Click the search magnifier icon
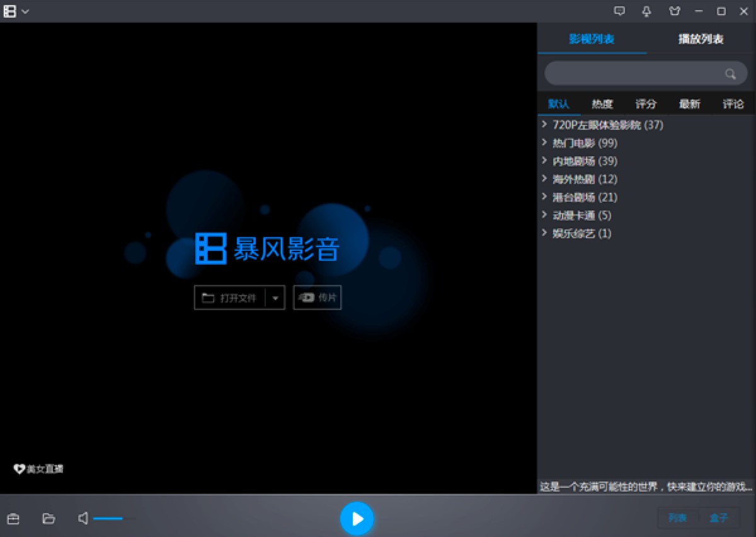The image size is (756, 537). (x=730, y=73)
